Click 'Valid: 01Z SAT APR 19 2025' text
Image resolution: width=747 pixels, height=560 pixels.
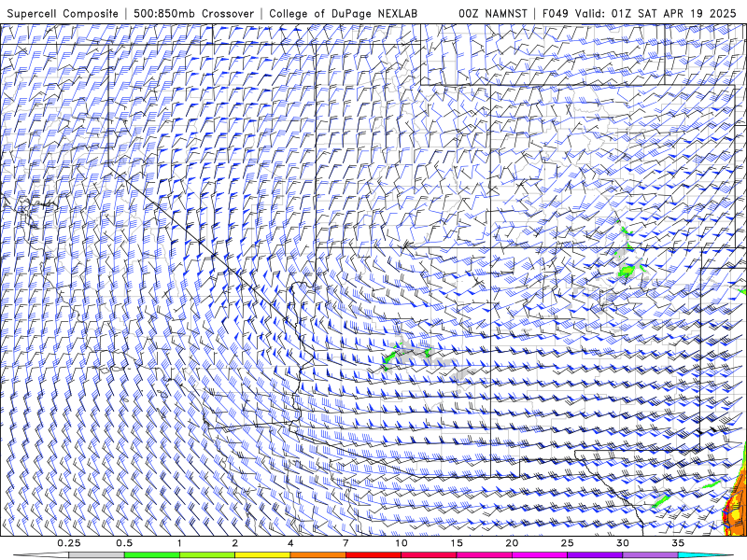pos(655,14)
